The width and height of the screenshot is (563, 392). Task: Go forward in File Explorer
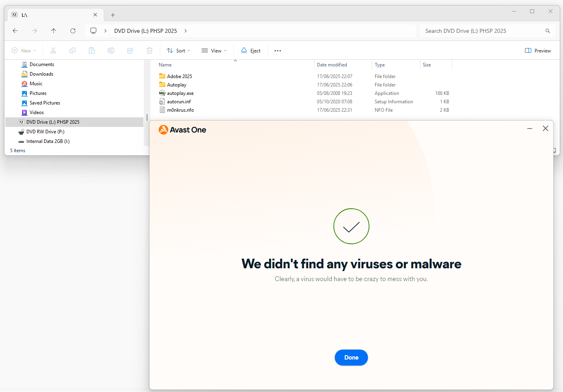[x=34, y=31]
